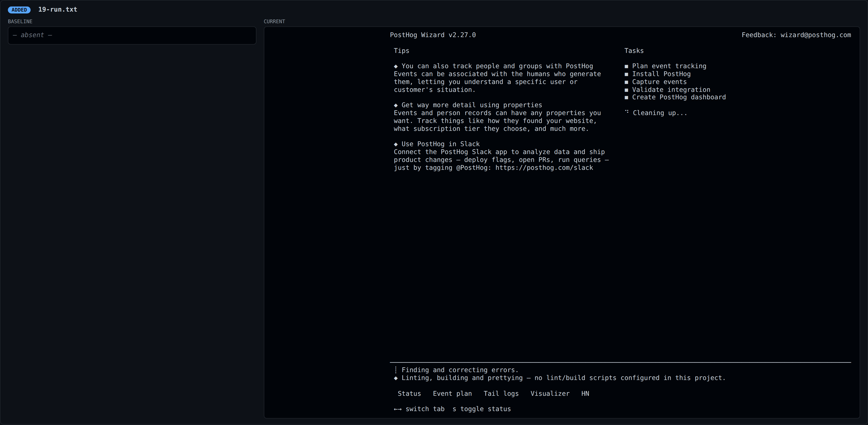Click the s toggle status hint

tap(482, 409)
